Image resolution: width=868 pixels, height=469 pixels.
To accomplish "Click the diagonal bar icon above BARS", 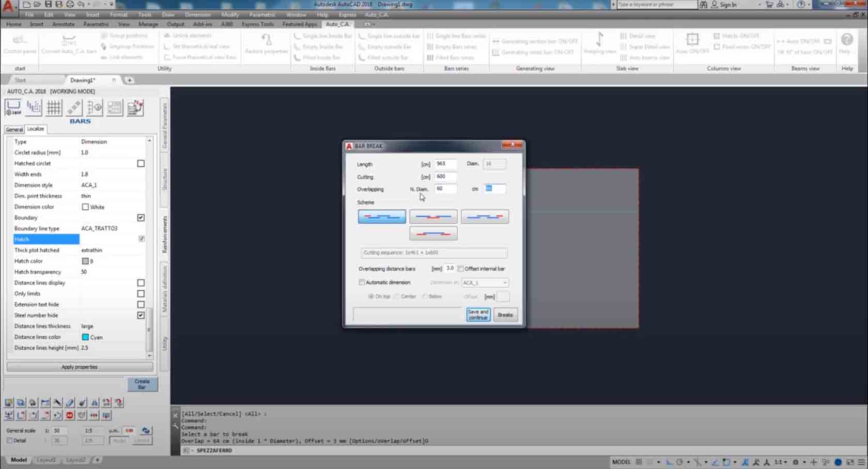I will tap(74, 107).
